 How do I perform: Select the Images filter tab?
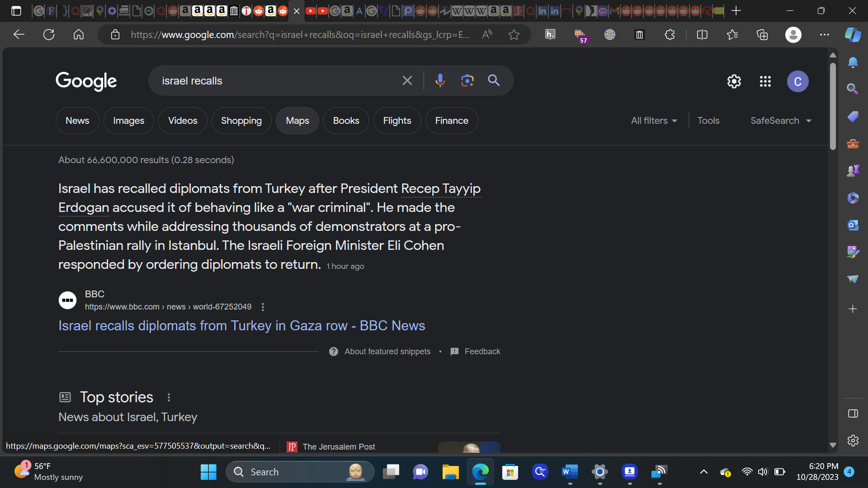click(x=128, y=121)
